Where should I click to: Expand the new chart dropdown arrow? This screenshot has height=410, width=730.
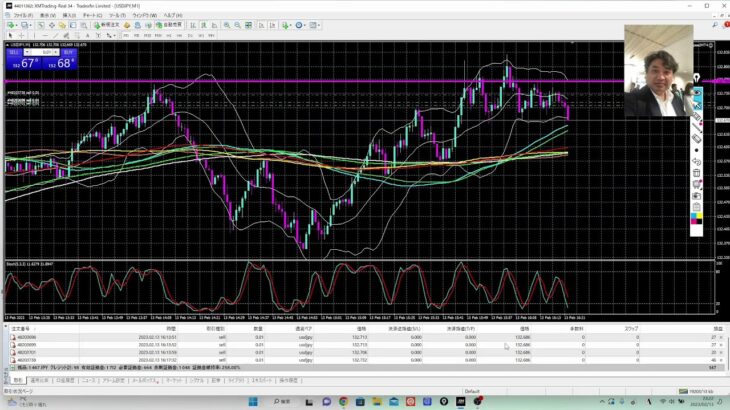pos(14,25)
